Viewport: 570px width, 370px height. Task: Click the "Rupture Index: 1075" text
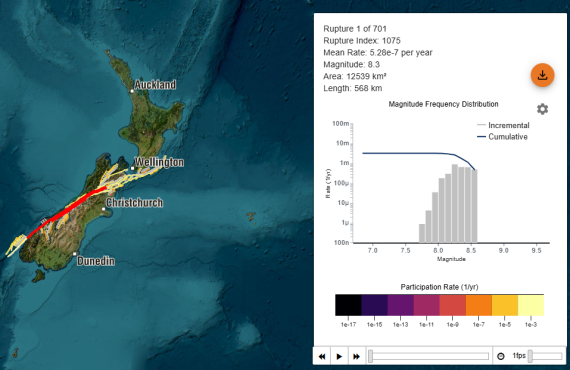click(x=362, y=41)
